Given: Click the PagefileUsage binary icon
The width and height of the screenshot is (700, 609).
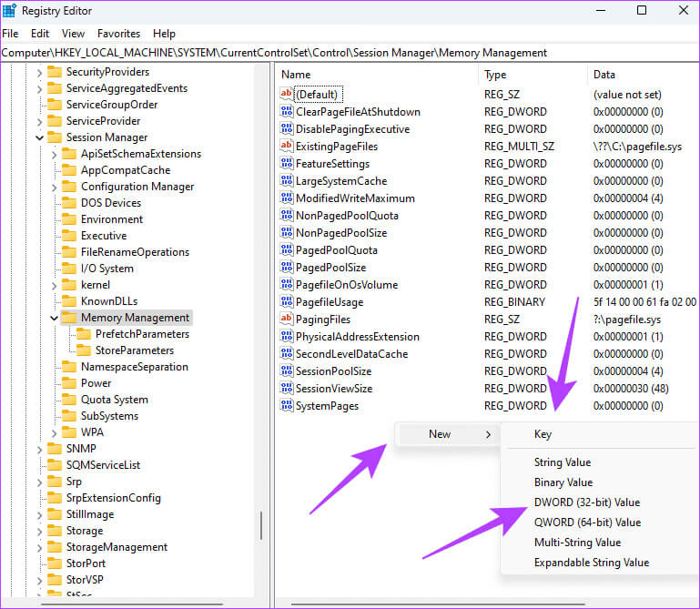Looking at the screenshot, I should point(286,302).
